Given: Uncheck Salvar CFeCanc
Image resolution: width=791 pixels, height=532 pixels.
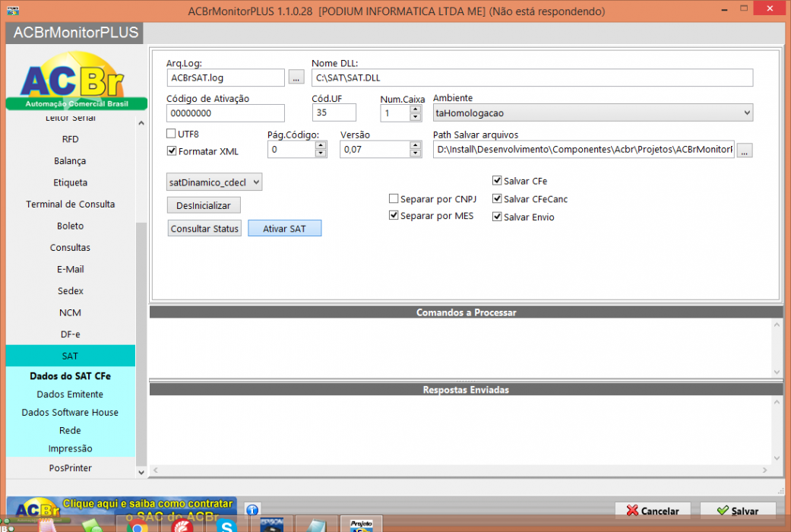Looking at the screenshot, I should (x=497, y=199).
